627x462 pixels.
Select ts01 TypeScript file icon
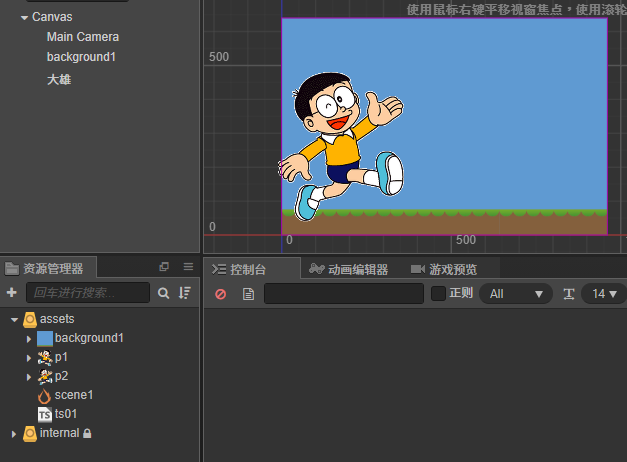[45, 414]
